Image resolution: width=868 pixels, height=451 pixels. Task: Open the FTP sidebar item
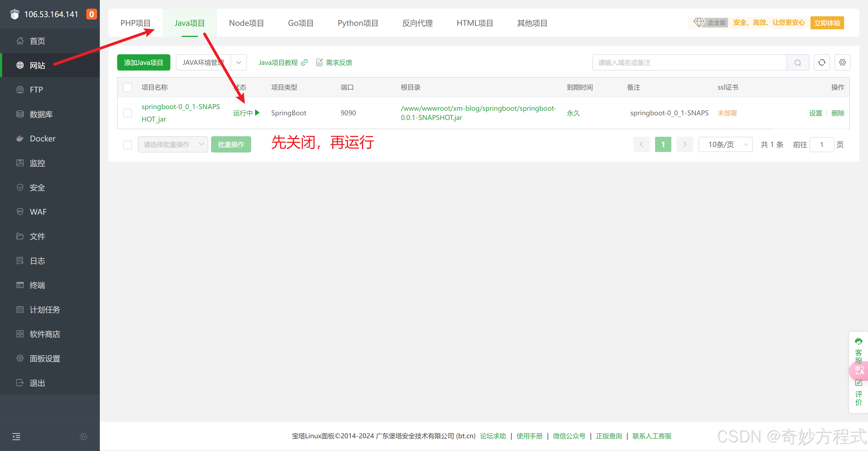(50, 90)
